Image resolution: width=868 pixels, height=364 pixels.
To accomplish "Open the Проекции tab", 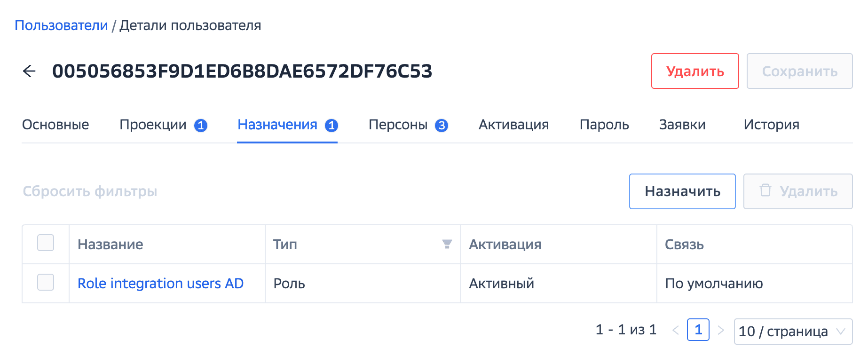I will coord(163,125).
